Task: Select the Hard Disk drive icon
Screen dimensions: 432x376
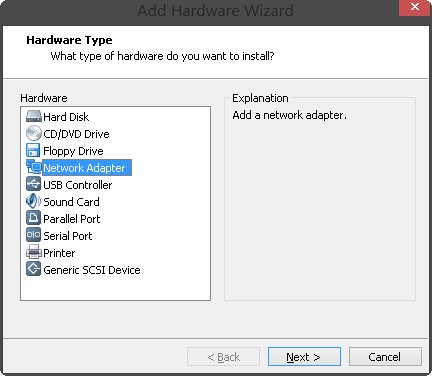Action: (x=34, y=117)
